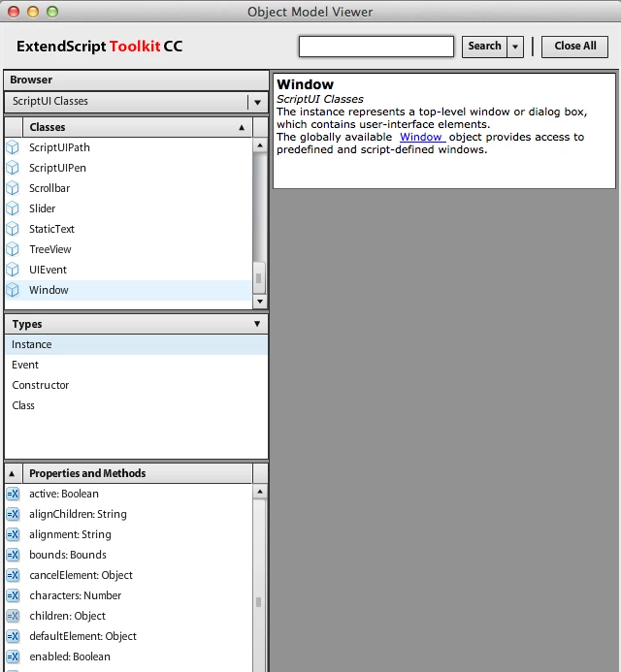Open the bounds: Bounds property
621x672 pixels.
(x=129, y=555)
